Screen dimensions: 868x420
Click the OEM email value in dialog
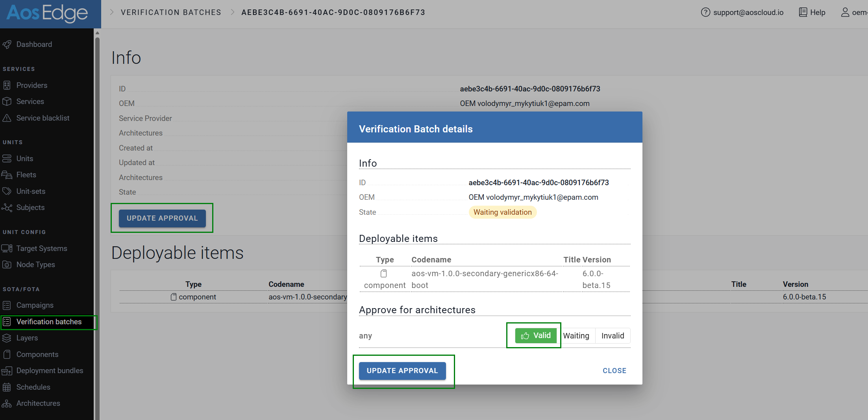(533, 197)
